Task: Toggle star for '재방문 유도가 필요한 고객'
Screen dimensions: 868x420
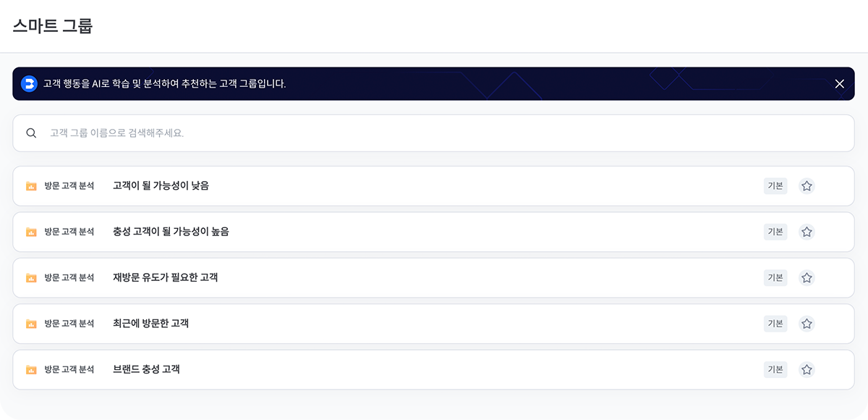Action: 807,278
